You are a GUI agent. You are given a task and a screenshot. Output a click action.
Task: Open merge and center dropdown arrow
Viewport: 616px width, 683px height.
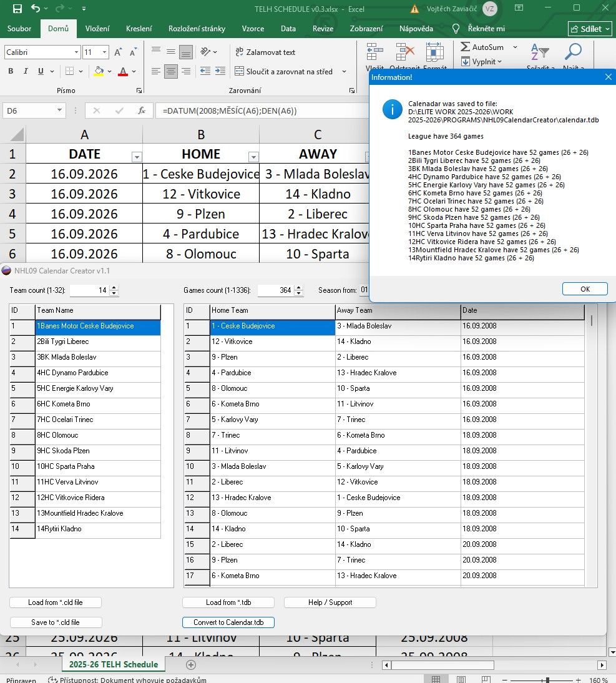tap(345, 71)
